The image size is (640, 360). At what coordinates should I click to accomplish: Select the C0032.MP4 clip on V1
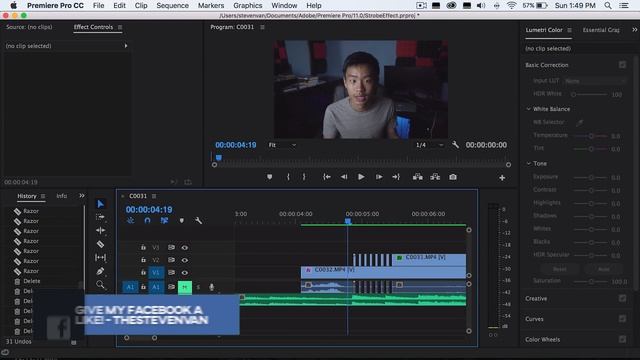[383, 273]
